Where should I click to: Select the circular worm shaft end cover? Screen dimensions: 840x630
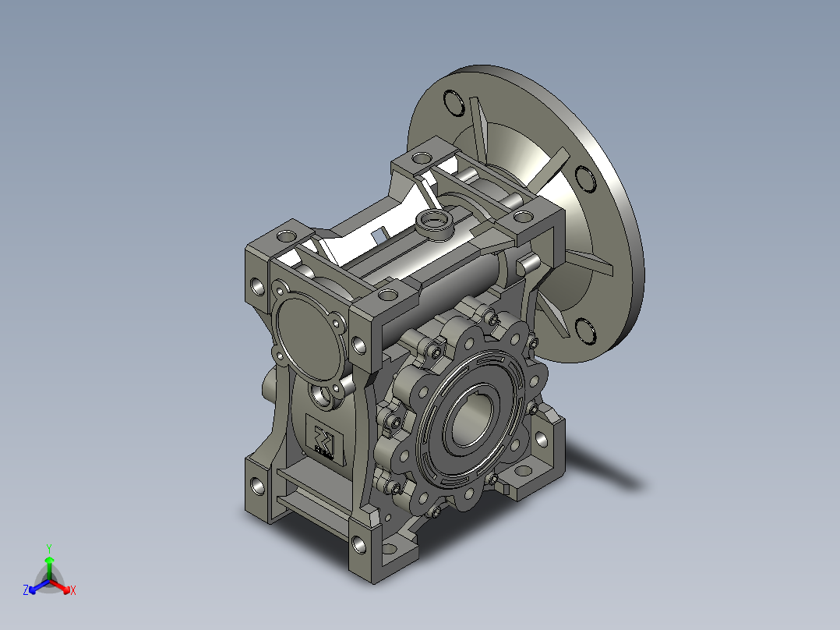click(x=308, y=339)
